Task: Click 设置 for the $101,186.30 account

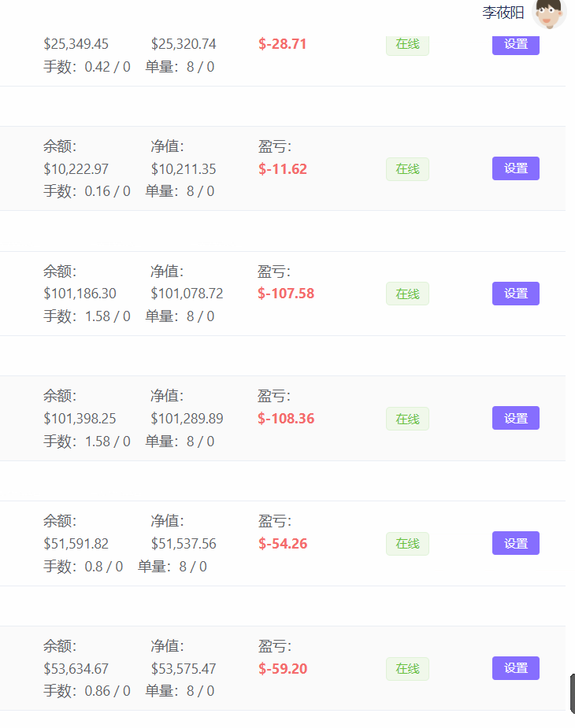Action: pos(515,294)
